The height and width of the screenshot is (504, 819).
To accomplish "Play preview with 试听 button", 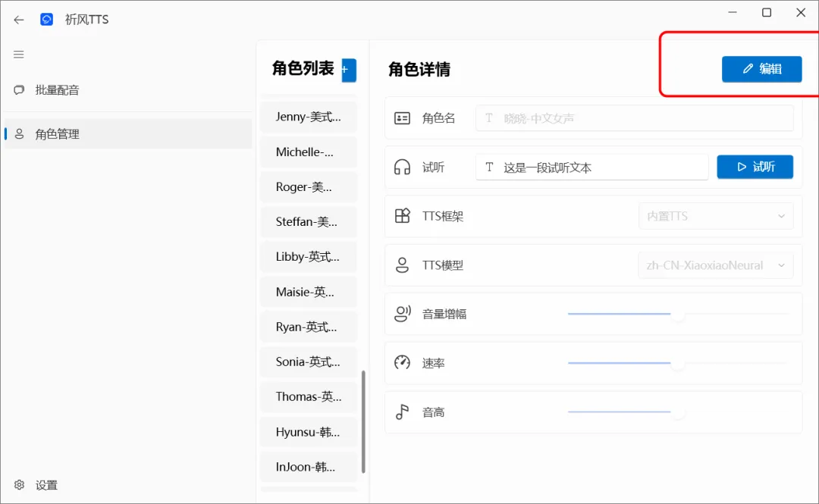I will (x=755, y=167).
